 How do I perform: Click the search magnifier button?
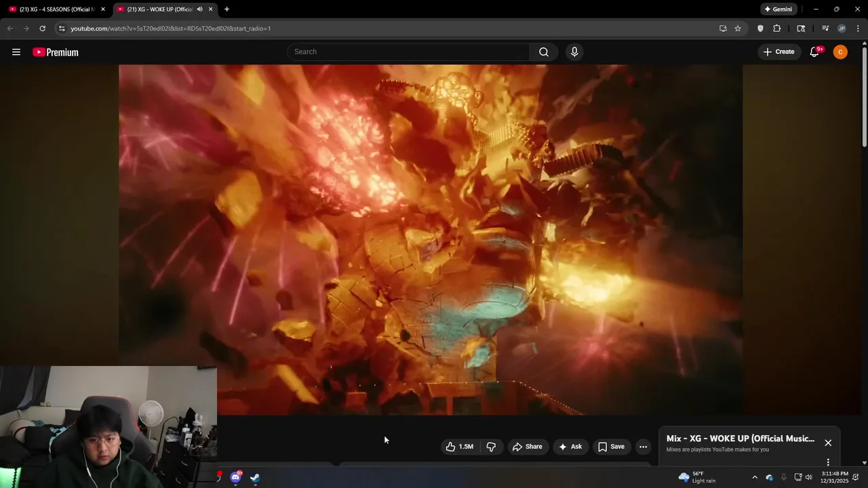(544, 52)
